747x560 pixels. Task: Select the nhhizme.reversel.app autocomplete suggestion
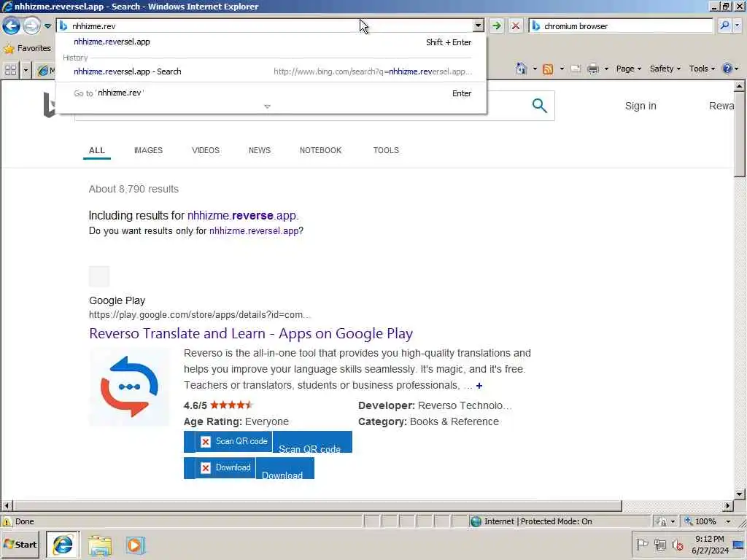tap(272, 42)
